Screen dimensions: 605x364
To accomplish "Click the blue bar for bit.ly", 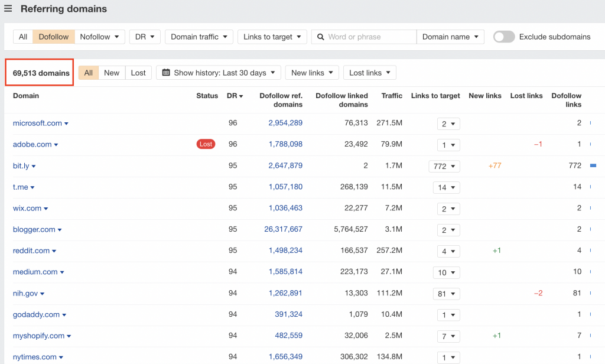I will pyautogui.click(x=593, y=165).
